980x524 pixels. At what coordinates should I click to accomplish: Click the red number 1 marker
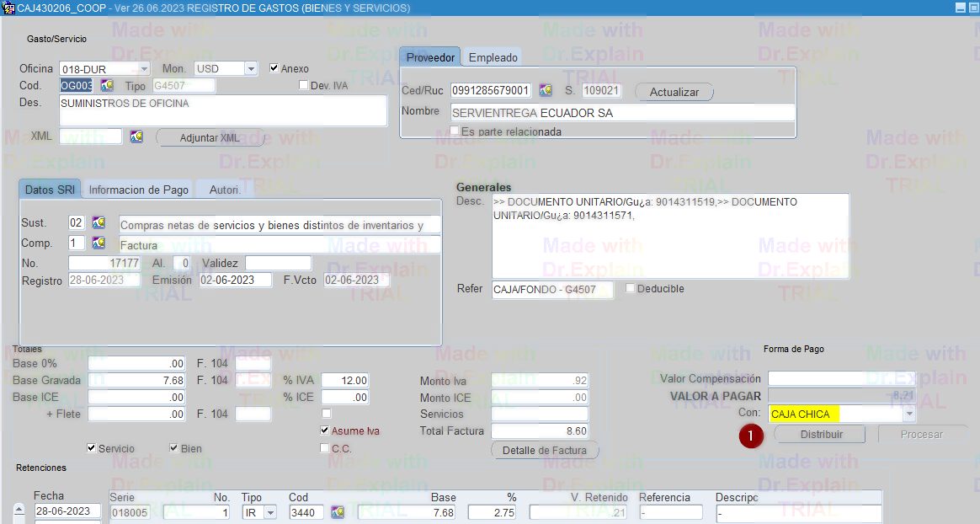tap(751, 436)
